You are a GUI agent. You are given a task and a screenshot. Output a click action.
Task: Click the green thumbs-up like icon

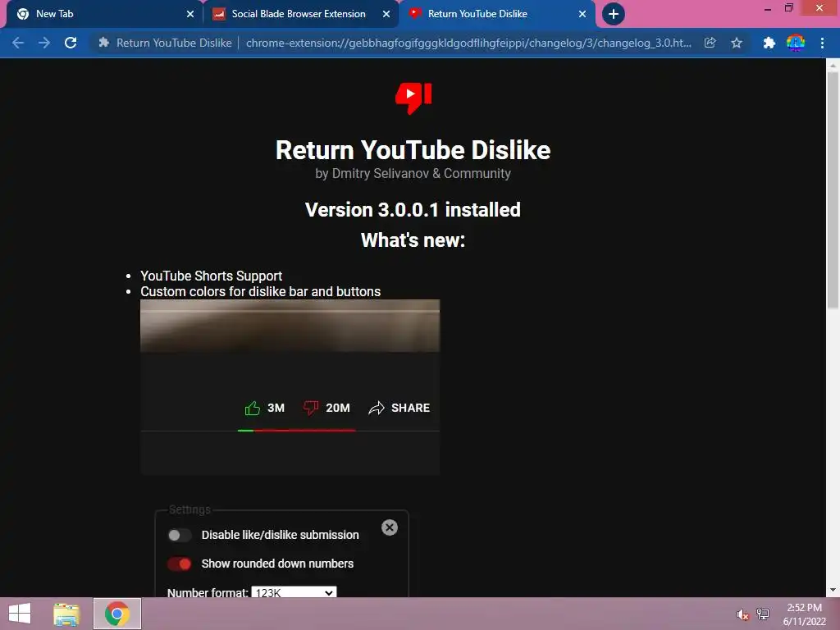[253, 409]
